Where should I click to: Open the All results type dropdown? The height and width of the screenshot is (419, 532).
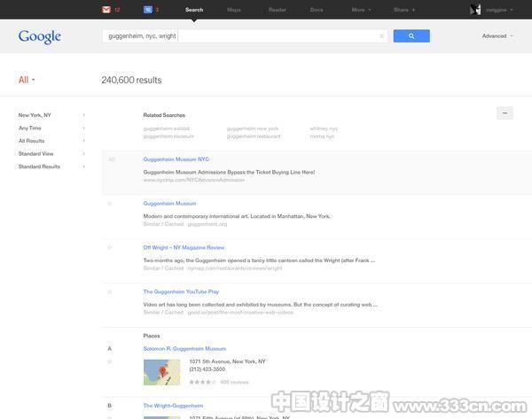point(27,80)
